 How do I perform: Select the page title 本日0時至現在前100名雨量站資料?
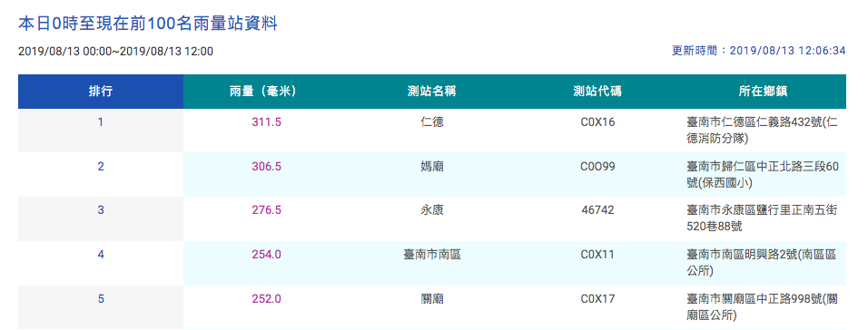pyautogui.click(x=148, y=24)
